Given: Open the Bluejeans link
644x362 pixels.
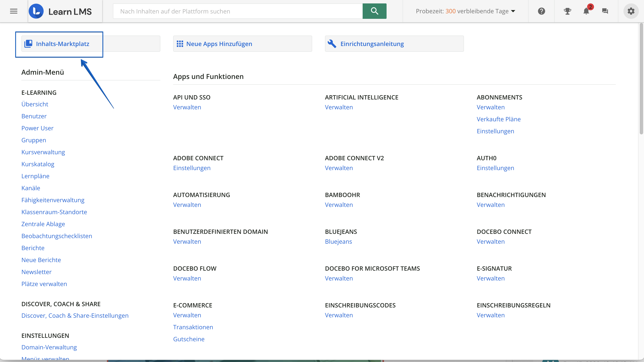Looking at the screenshot, I should 338,241.
